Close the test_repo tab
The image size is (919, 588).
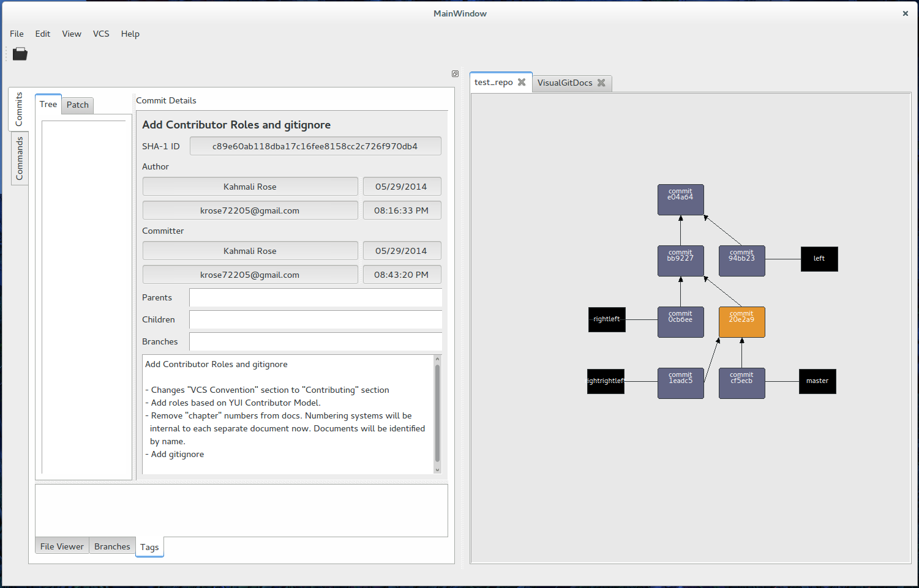[x=522, y=82]
